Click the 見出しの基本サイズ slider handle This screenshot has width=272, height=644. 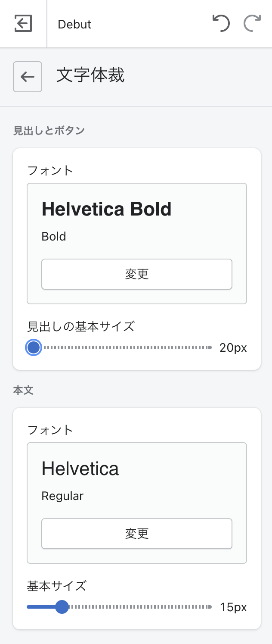34,347
